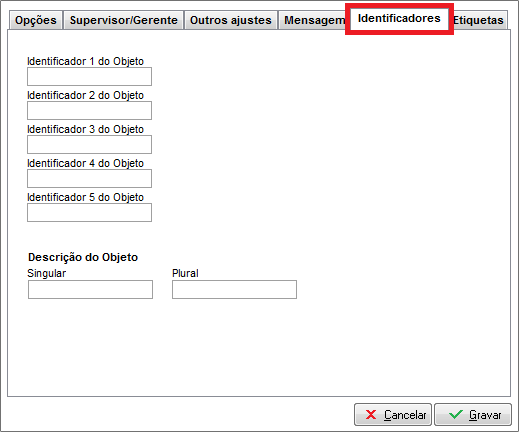Click the Singular description input field
Screen dimensions: 519x432
coord(90,289)
